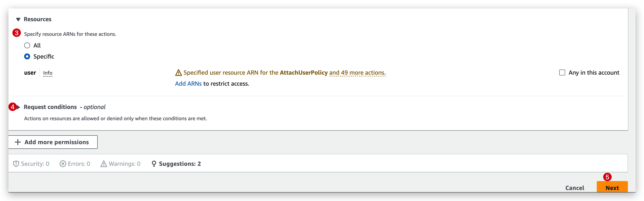Click the plus icon on Add more permissions
Image resolution: width=644 pixels, height=201 pixels.
click(18, 142)
